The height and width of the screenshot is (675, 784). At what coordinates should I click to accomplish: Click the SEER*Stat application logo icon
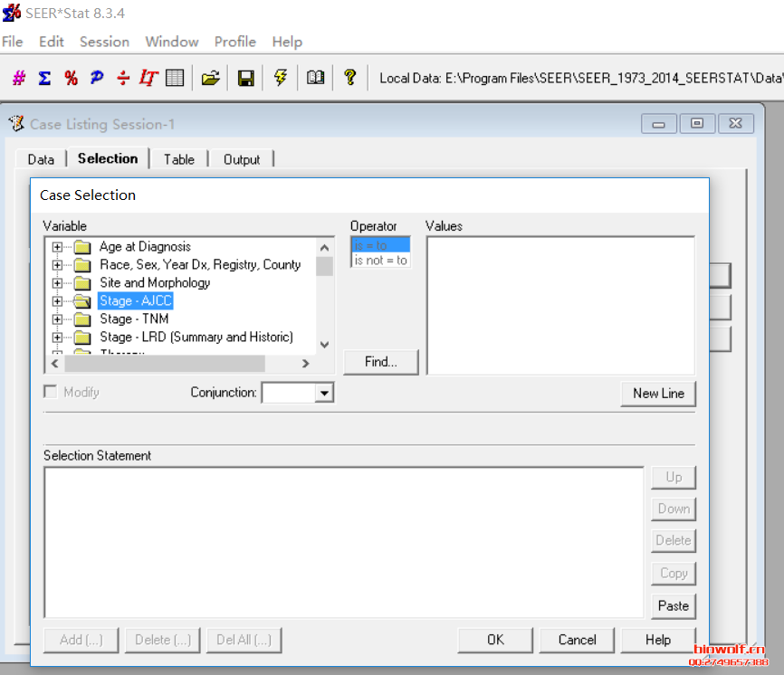(x=12, y=13)
